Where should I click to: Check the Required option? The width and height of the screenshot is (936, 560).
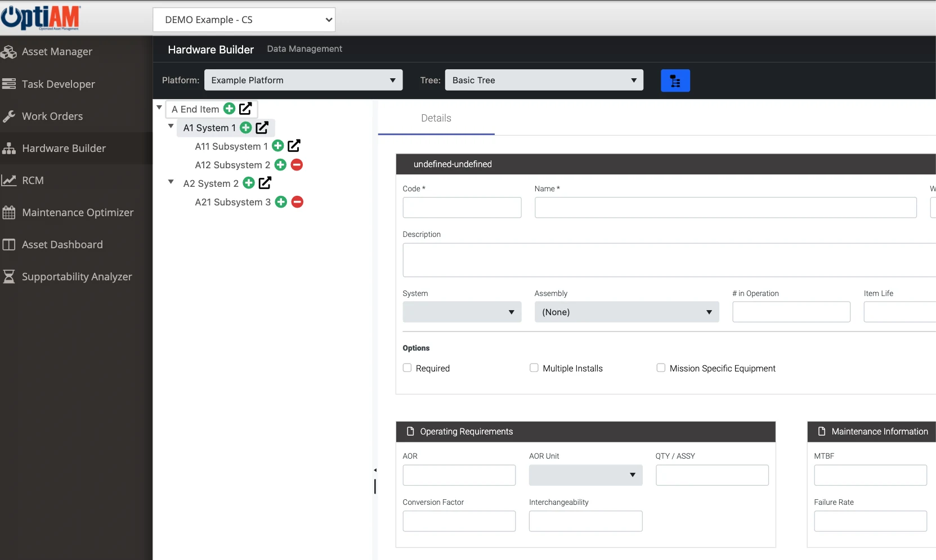click(407, 368)
